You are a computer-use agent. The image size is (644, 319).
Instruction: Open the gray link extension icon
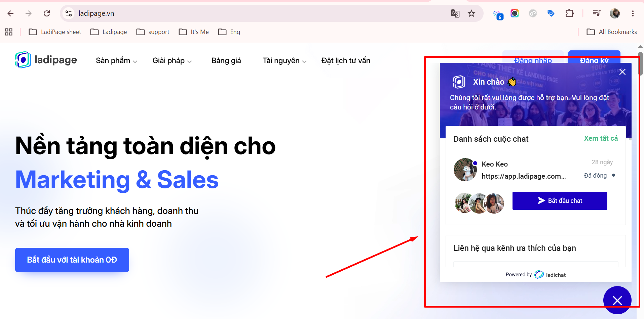[533, 13]
